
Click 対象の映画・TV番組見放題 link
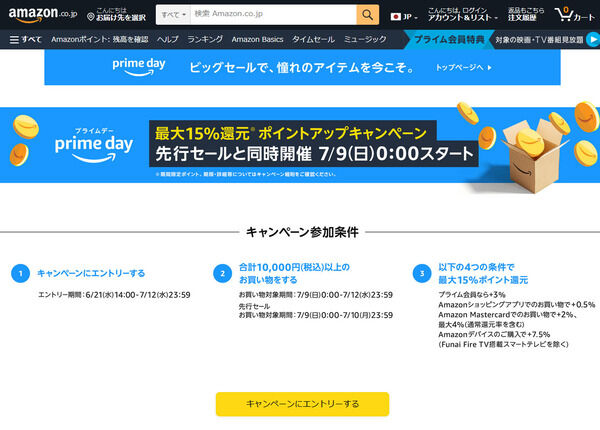coord(539,39)
